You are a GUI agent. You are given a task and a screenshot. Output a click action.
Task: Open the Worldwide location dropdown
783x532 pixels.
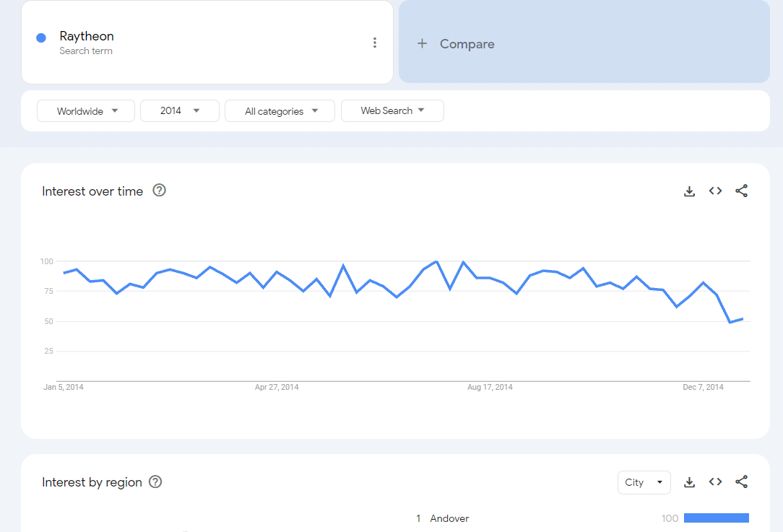[x=86, y=111]
